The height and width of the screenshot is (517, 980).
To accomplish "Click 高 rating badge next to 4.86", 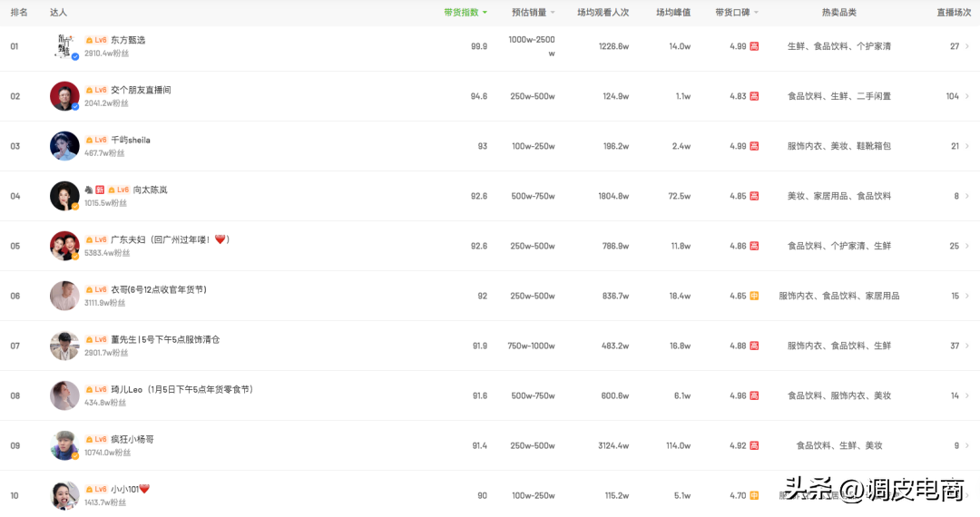I will [x=754, y=246].
